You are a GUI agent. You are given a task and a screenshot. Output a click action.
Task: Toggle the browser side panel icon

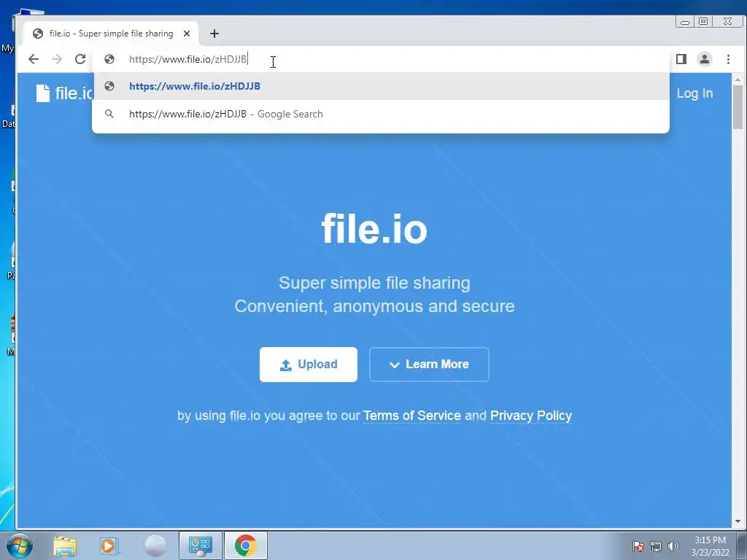681,59
